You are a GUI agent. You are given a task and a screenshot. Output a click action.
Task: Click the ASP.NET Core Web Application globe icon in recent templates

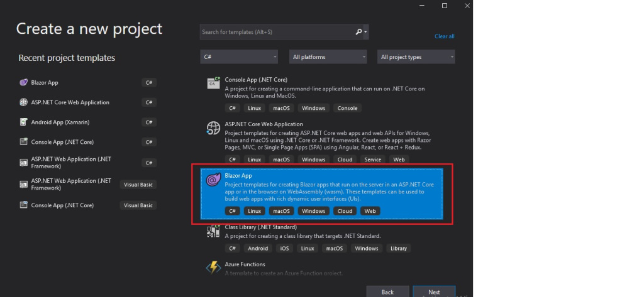24,102
